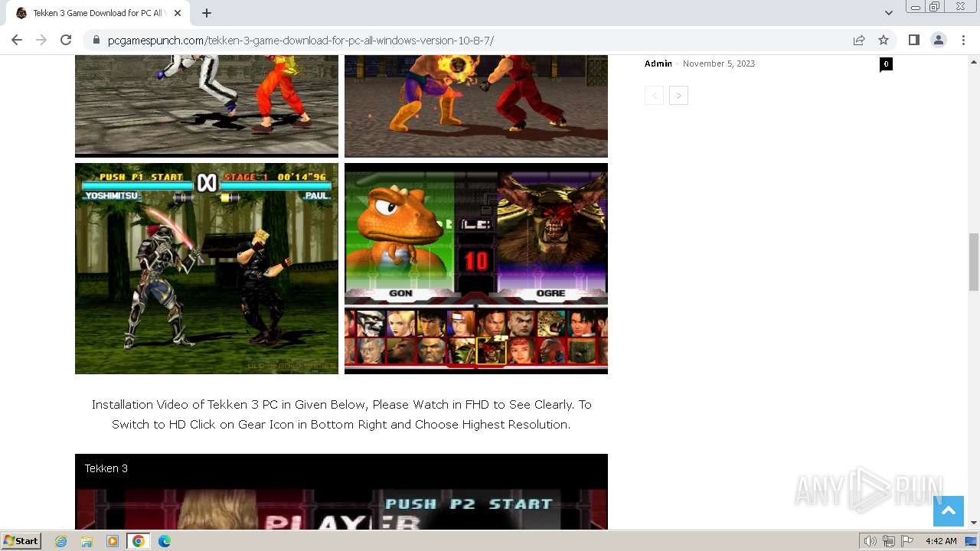Click the blue back-to-top arrow button
The width and height of the screenshot is (980, 551).
pyautogui.click(x=948, y=511)
